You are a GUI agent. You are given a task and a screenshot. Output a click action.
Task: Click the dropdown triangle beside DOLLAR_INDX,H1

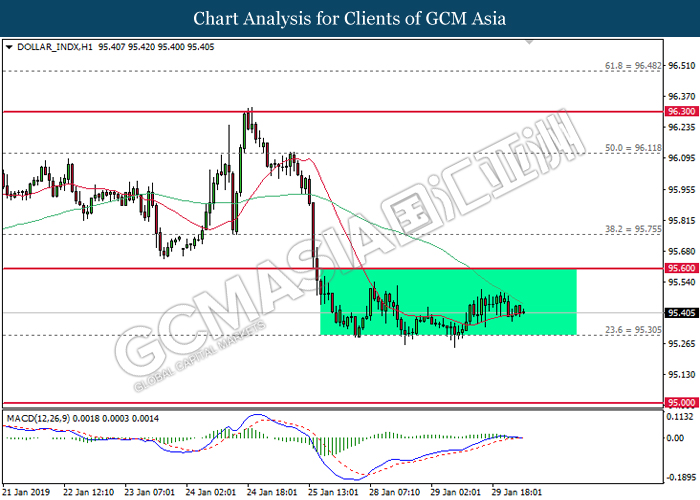click(9, 47)
